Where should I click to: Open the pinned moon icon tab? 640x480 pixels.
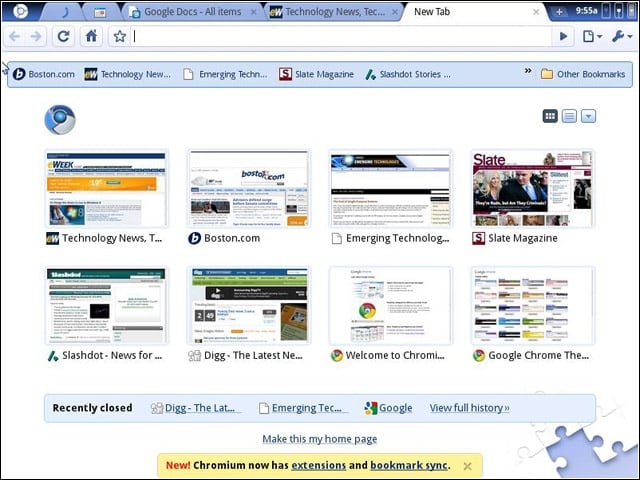65,12
